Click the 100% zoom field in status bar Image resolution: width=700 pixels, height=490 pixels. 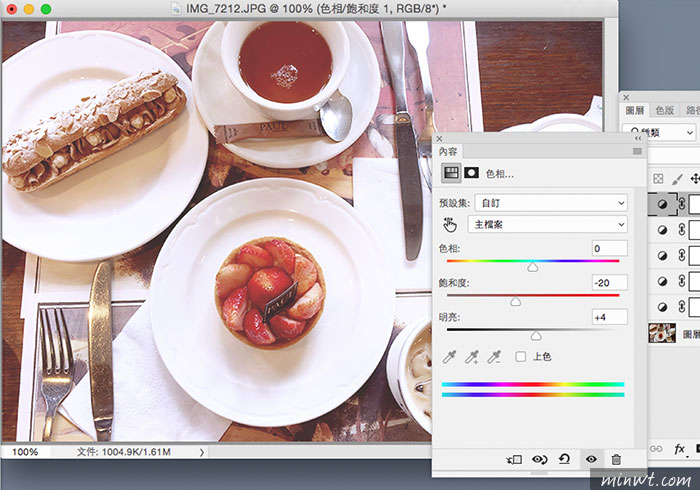coord(25,452)
